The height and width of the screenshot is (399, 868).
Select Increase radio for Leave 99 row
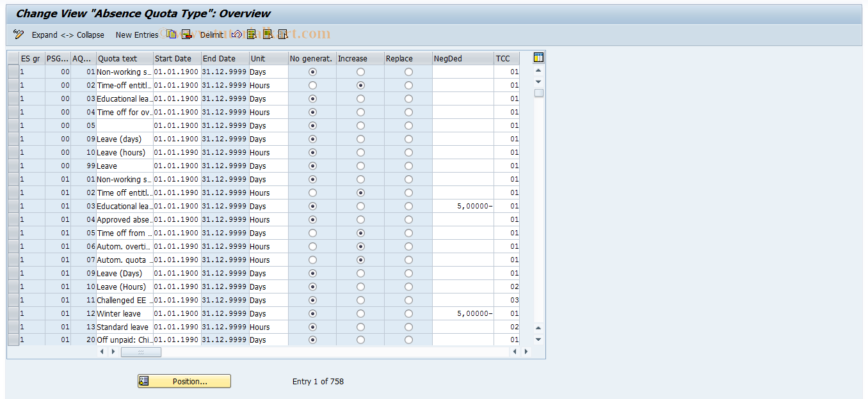pyautogui.click(x=361, y=166)
